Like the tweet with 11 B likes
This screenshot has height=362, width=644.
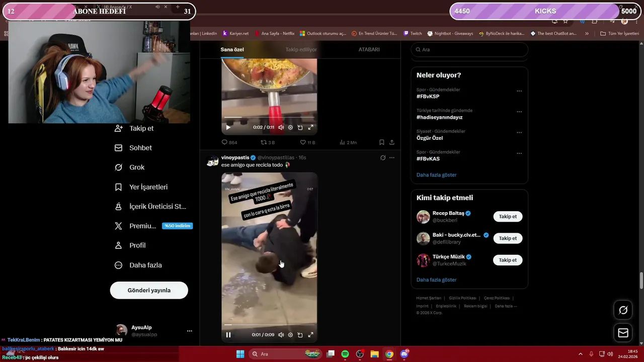coord(307,142)
